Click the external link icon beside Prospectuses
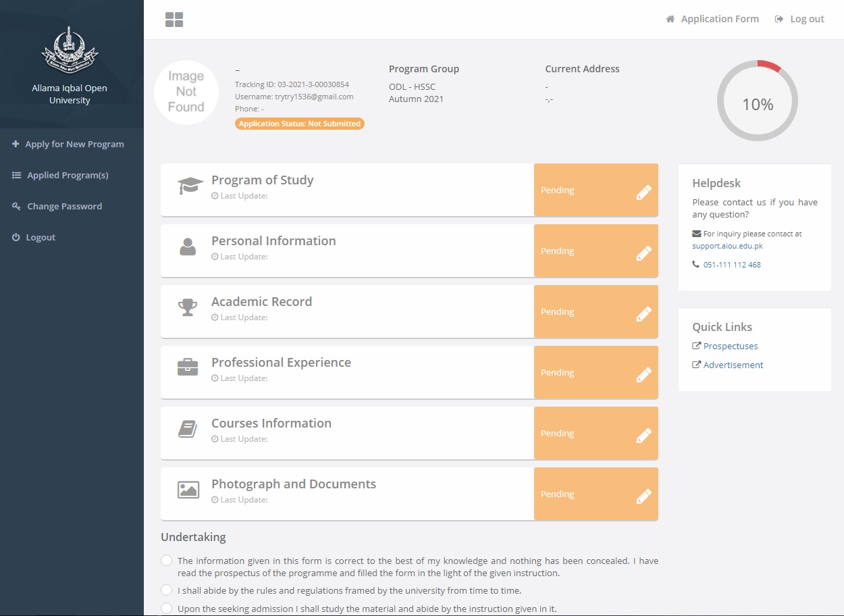Viewport: 844px width, 616px height. pos(697,346)
